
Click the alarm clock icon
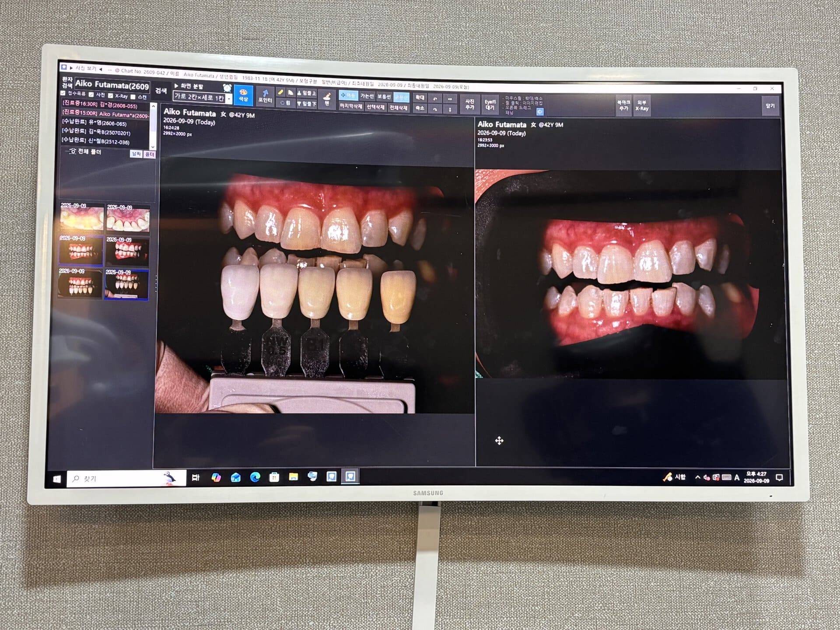[x=227, y=88]
